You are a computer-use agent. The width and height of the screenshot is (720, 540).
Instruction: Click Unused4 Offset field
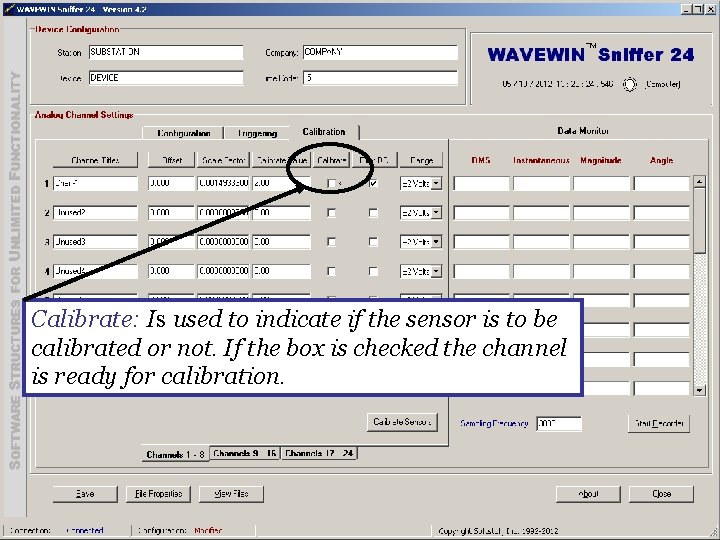(x=172, y=271)
